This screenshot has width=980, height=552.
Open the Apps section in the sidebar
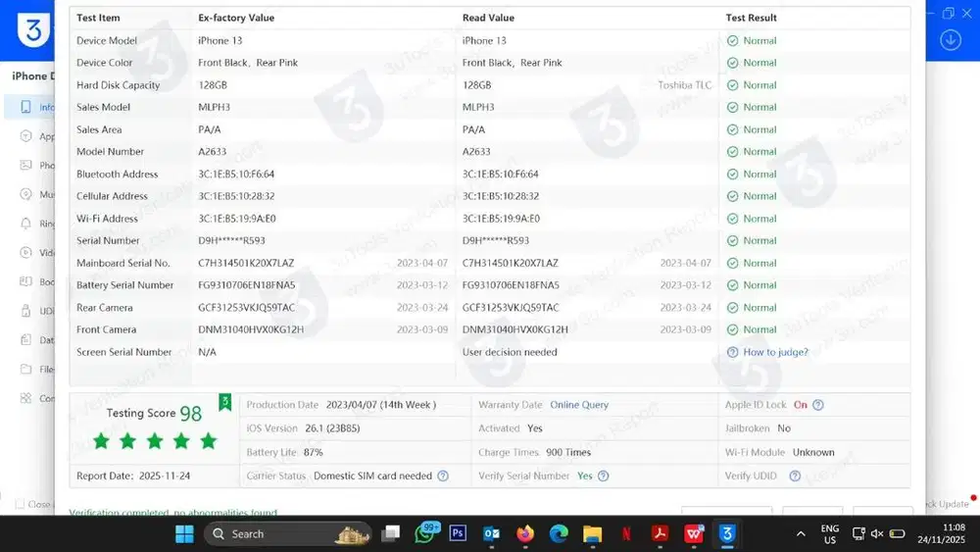click(x=26, y=136)
